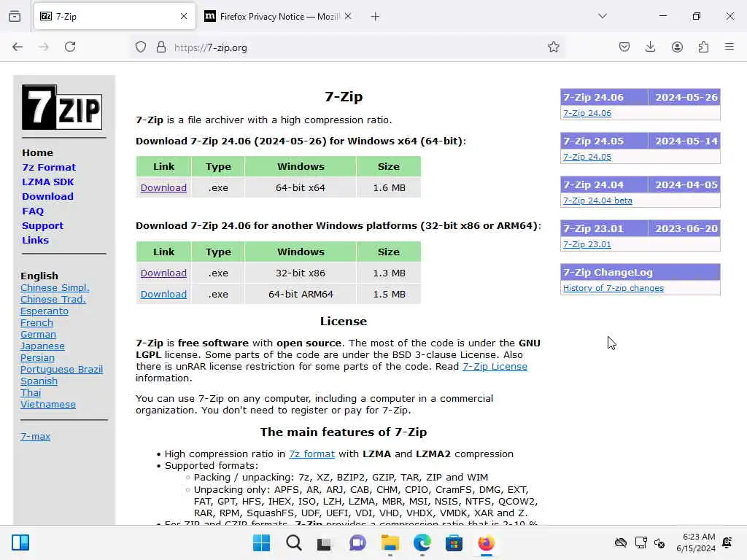Open the 7-max link
Image resolution: width=747 pixels, height=560 pixels.
point(35,436)
